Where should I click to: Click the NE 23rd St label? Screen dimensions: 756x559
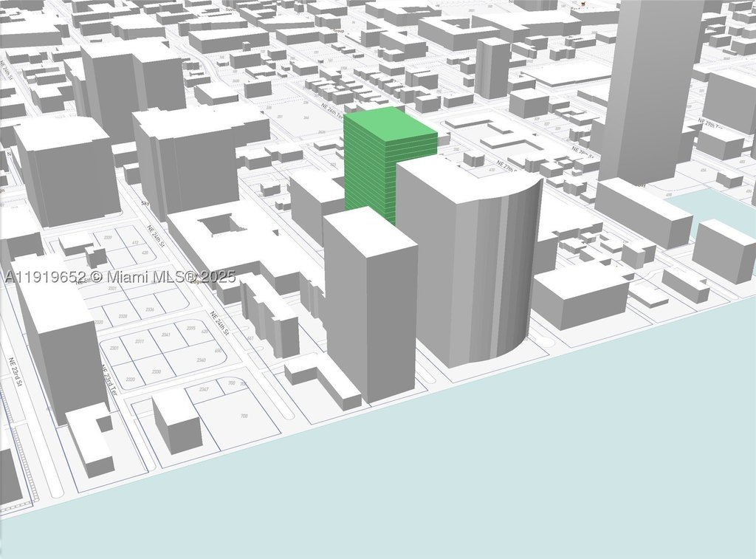16,372
